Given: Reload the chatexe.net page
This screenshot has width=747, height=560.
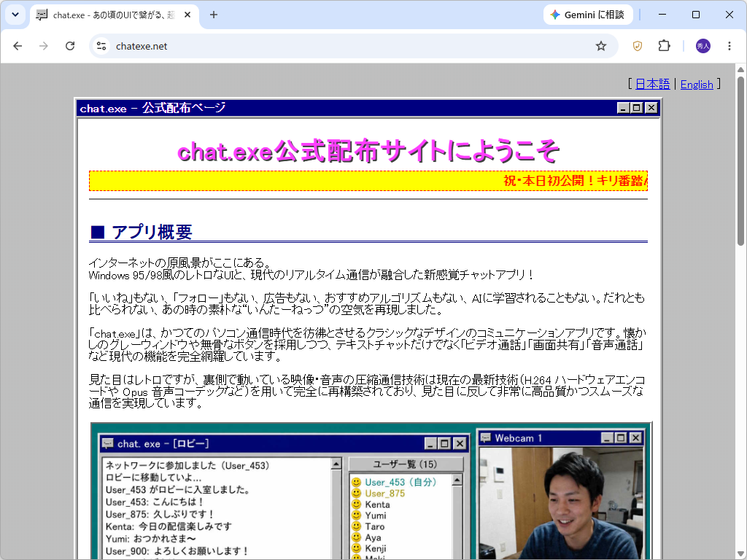Looking at the screenshot, I should pyautogui.click(x=70, y=46).
